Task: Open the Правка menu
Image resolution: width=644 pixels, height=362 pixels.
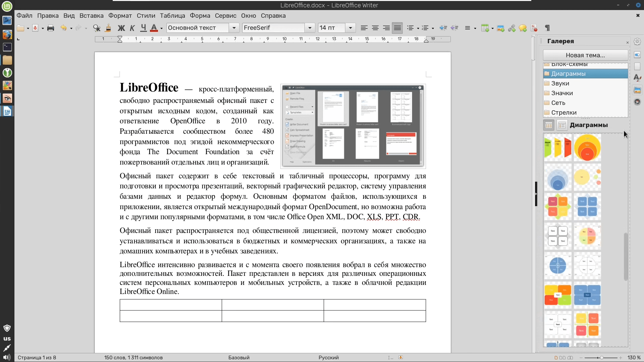Action: pos(48,16)
